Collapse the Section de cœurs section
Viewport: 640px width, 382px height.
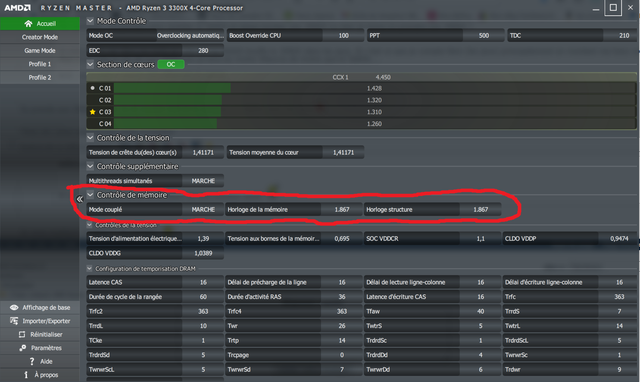pos(90,64)
